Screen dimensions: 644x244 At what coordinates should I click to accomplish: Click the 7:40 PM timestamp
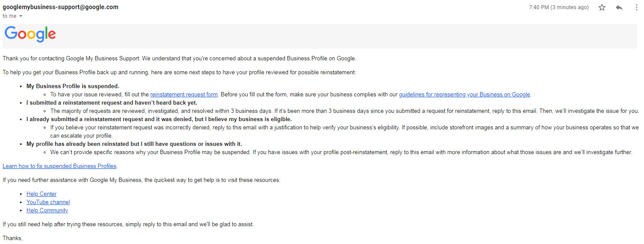559,7
